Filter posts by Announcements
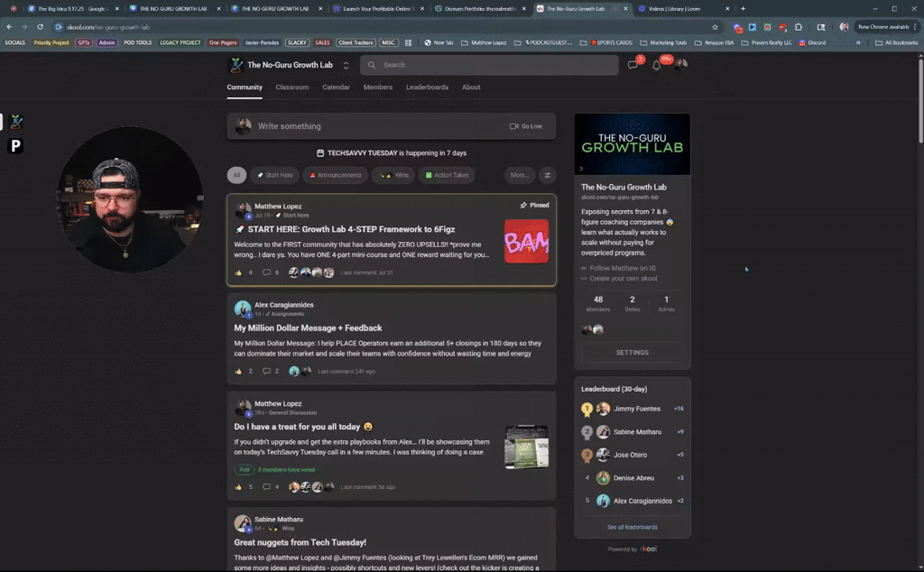 click(x=336, y=175)
